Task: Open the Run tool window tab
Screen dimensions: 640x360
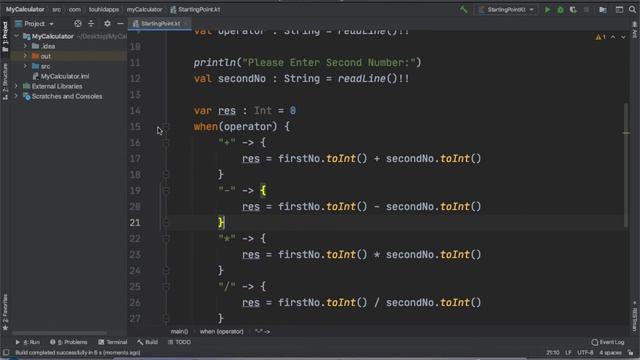Action: click(x=27, y=342)
